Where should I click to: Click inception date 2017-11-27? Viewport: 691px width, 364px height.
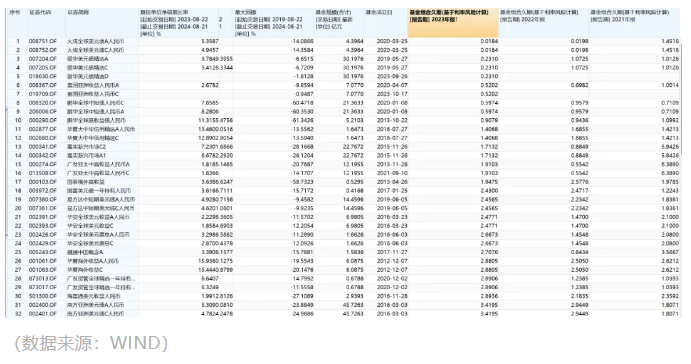392,252
